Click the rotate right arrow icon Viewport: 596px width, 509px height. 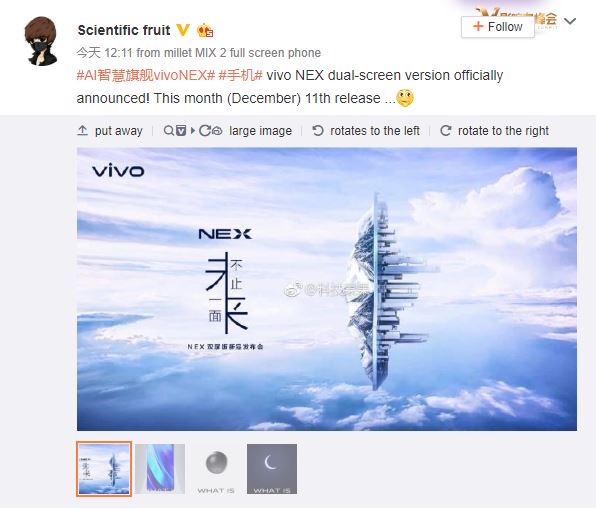coord(445,131)
